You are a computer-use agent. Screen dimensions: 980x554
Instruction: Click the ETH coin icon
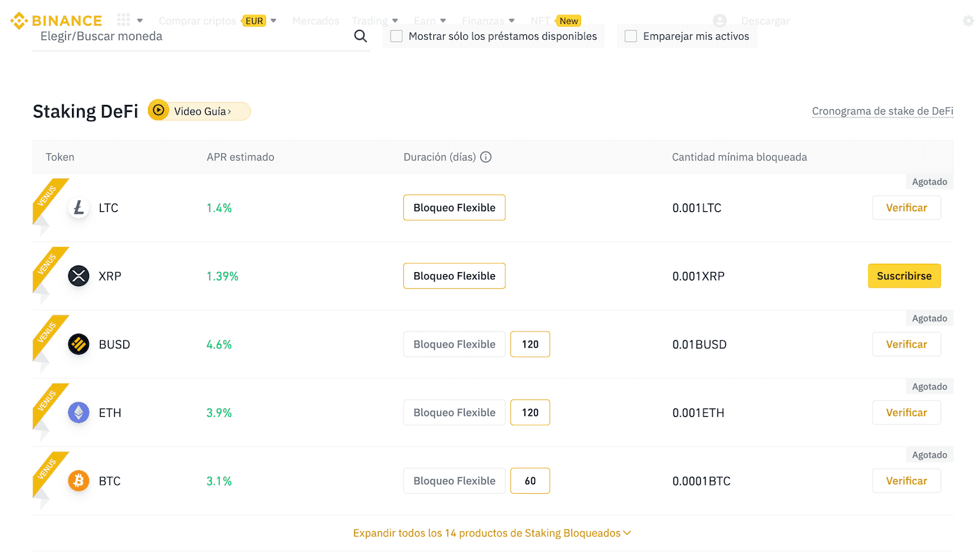pos(78,413)
